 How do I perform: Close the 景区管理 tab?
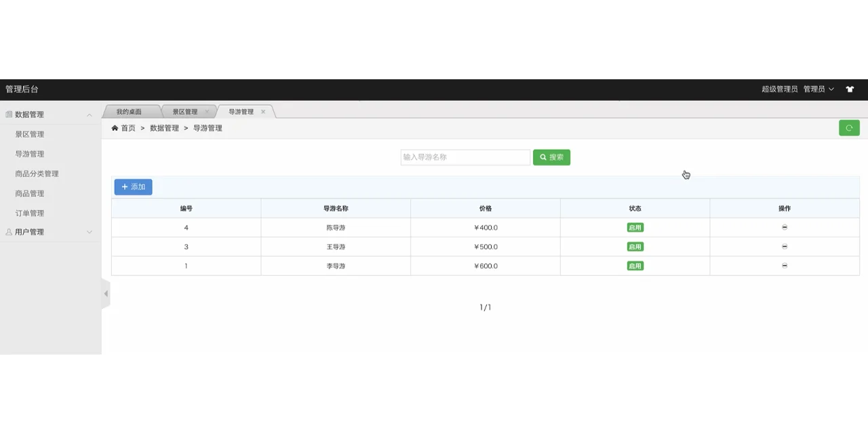pyautogui.click(x=207, y=112)
